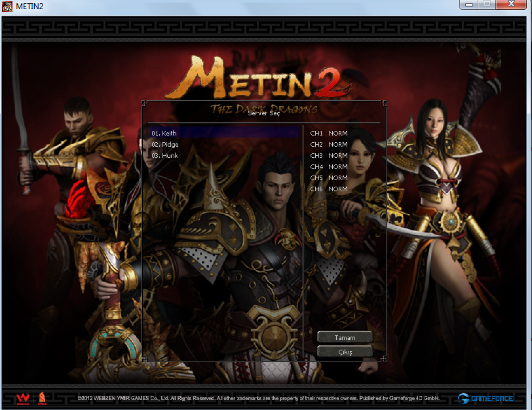532x410 pixels.
Task: Click the disabled maximize window button
Action: click(487, 5)
